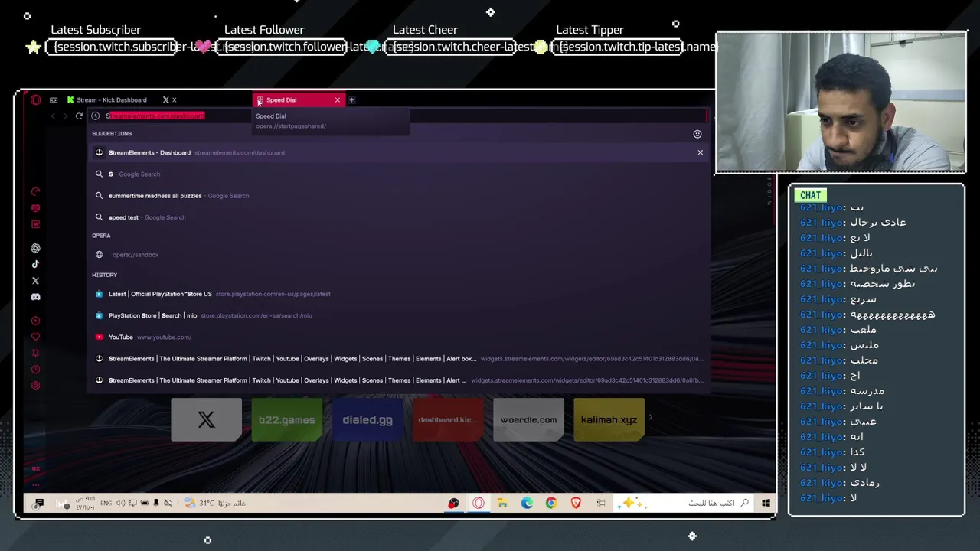This screenshot has height=551, width=980.
Task: Launch Brave browser from the taskbar
Action: point(576,503)
